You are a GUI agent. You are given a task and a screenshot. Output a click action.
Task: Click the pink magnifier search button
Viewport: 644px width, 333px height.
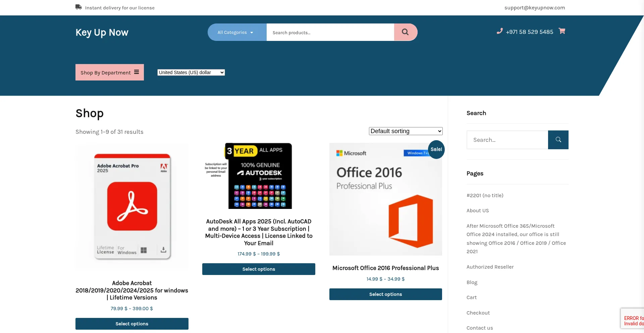pyautogui.click(x=405, y=32)
